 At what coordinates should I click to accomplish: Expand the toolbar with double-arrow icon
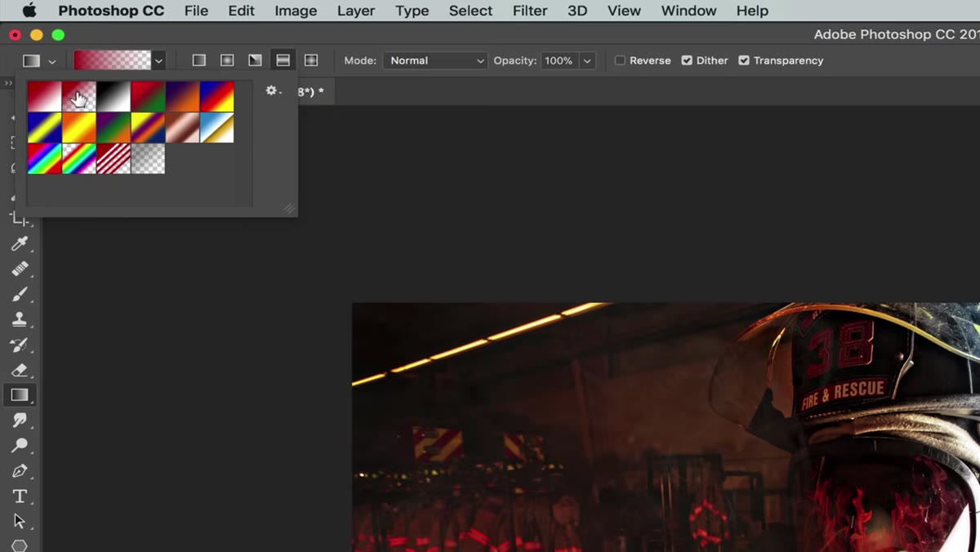click(x=9, y=83)
